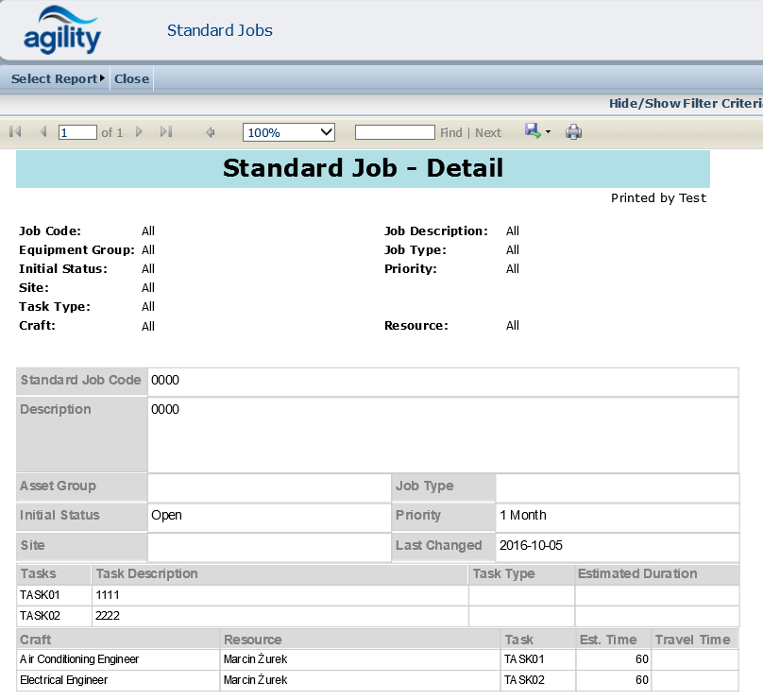
Task: Jump to the last report page
Action: point(166,132)
